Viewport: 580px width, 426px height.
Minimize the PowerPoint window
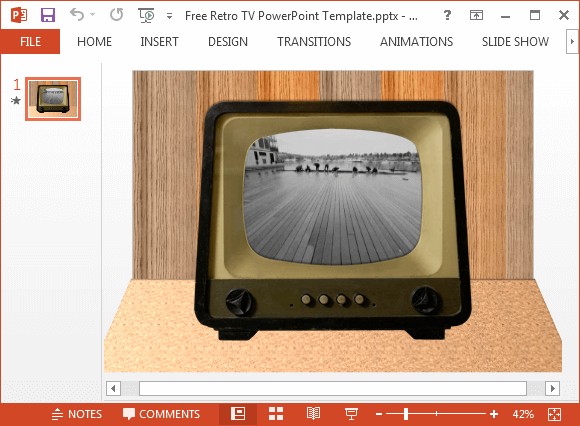(506, 16)
